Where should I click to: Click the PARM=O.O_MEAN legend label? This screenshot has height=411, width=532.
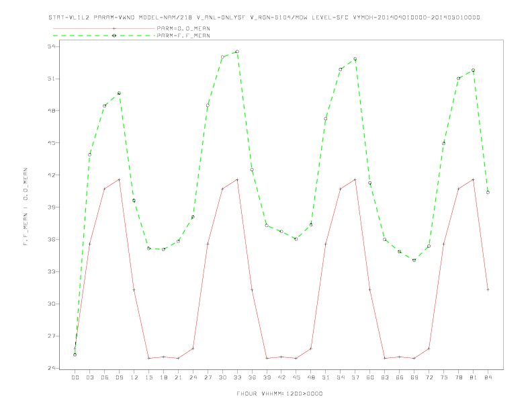tap(183, 28)
